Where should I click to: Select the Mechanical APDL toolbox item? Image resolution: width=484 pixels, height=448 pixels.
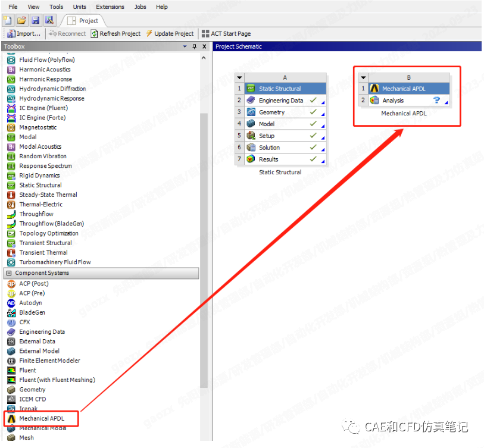pyautogui.click(x=42, y=418)
